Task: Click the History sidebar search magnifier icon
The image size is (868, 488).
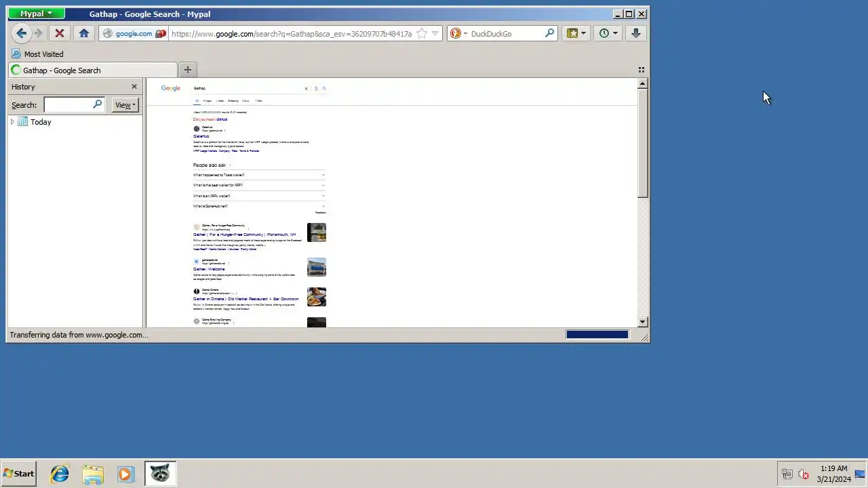Action: 98,104
